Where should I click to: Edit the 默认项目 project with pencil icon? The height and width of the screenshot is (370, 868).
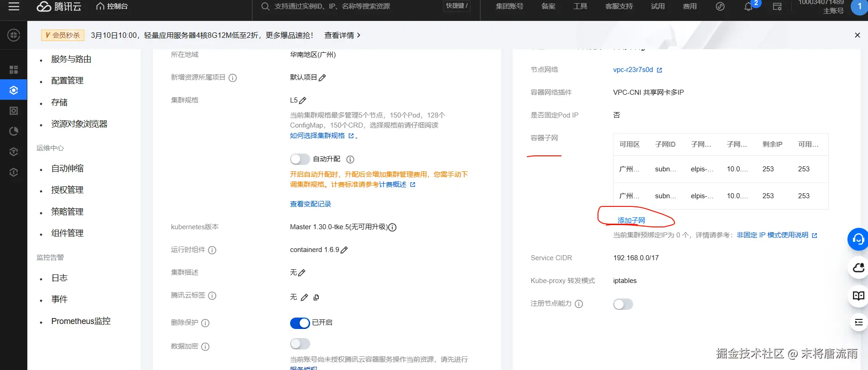[x=322, y=77]
